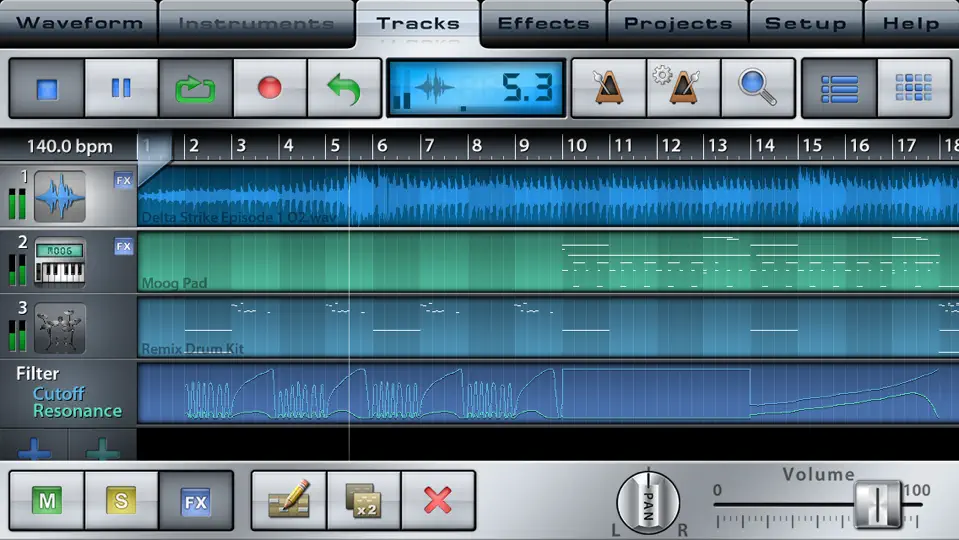
Task: Open FX for the Moog Pad track
Action: coord(124,246)
